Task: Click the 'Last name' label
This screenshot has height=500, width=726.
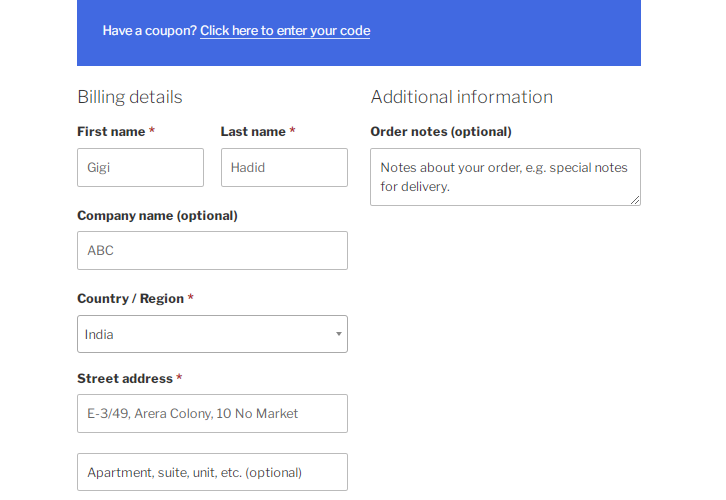Action: (x=253, y=132)
